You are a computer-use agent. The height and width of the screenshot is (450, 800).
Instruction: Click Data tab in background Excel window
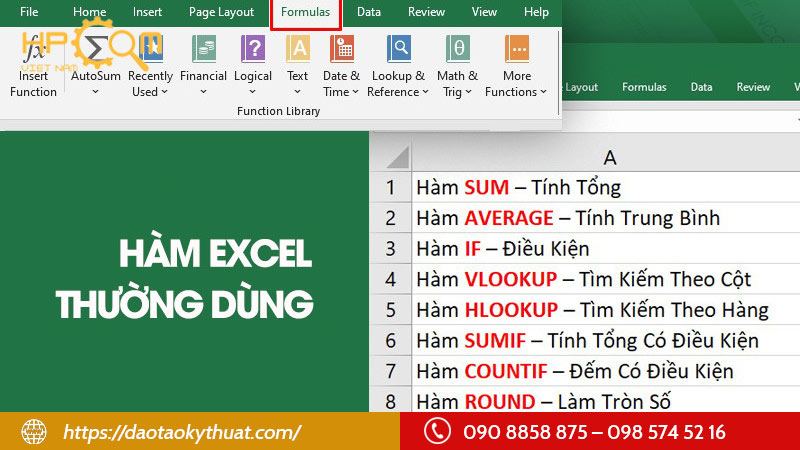click(702, 87)
